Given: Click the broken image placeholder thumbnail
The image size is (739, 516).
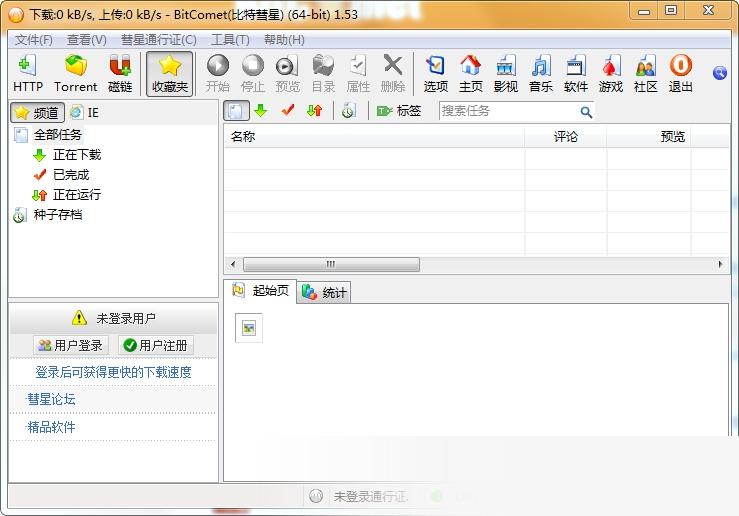Looking at the screenshot, I should (x=249, y=328).
